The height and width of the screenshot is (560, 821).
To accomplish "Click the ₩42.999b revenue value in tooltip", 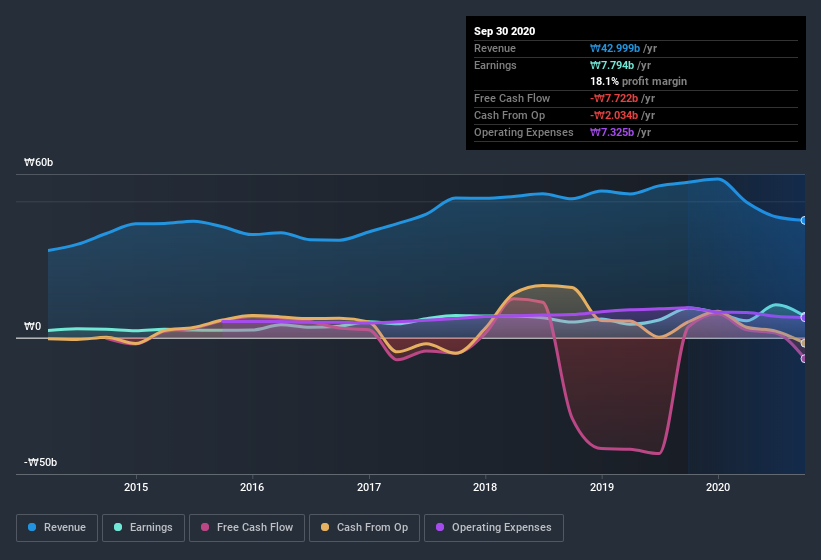I will pos(623,48).
